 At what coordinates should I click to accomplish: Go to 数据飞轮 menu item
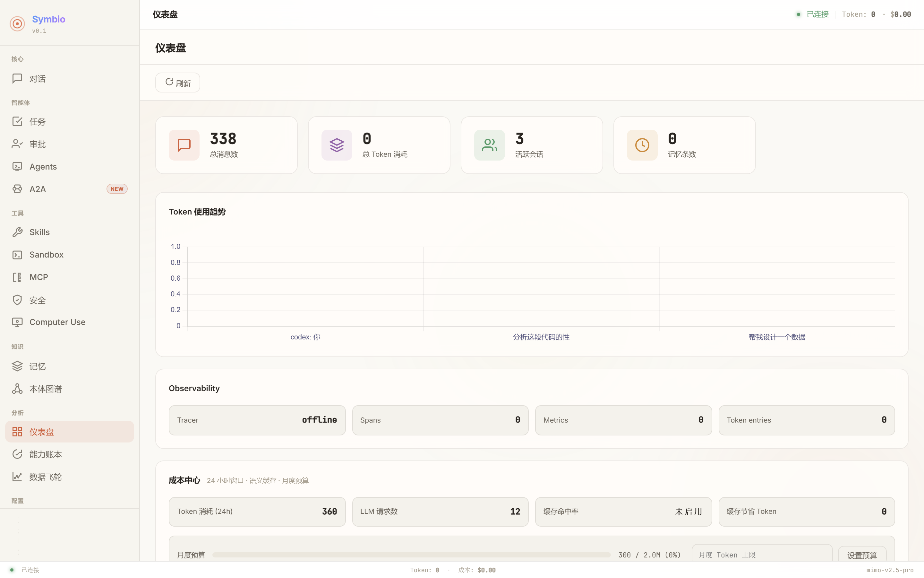(70, 477)
